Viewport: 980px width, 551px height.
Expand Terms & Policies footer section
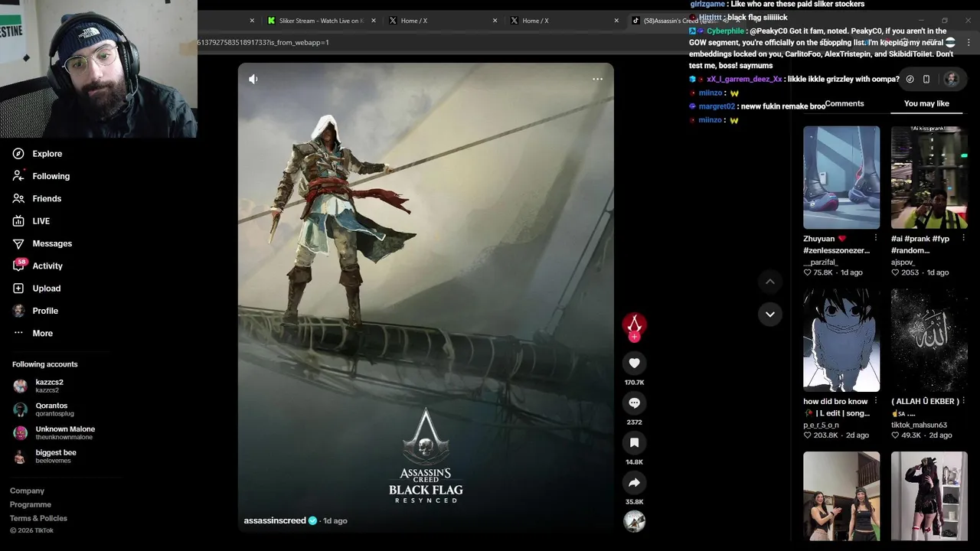click(x=38, y=518)
